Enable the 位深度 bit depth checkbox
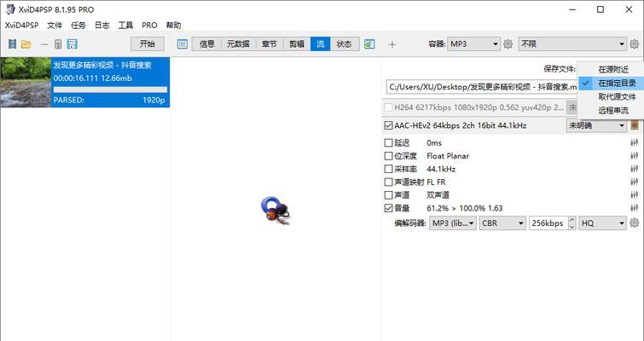Image resolution: width=644 pixels, height=341 pixels. 388,156
